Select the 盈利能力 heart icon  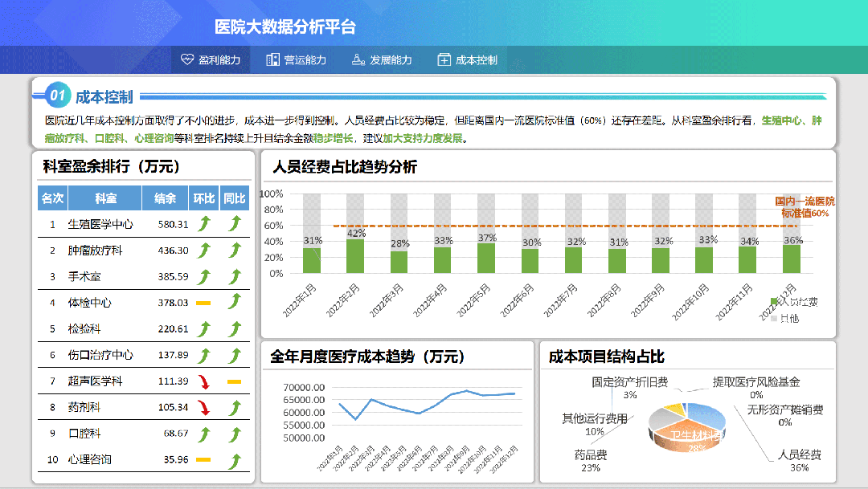186,59
